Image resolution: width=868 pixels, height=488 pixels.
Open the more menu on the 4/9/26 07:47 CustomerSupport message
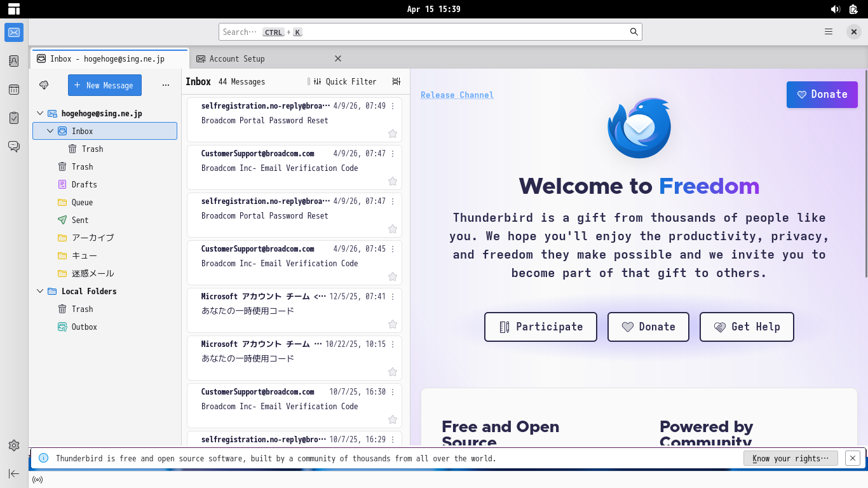click(x=393, y=154)
